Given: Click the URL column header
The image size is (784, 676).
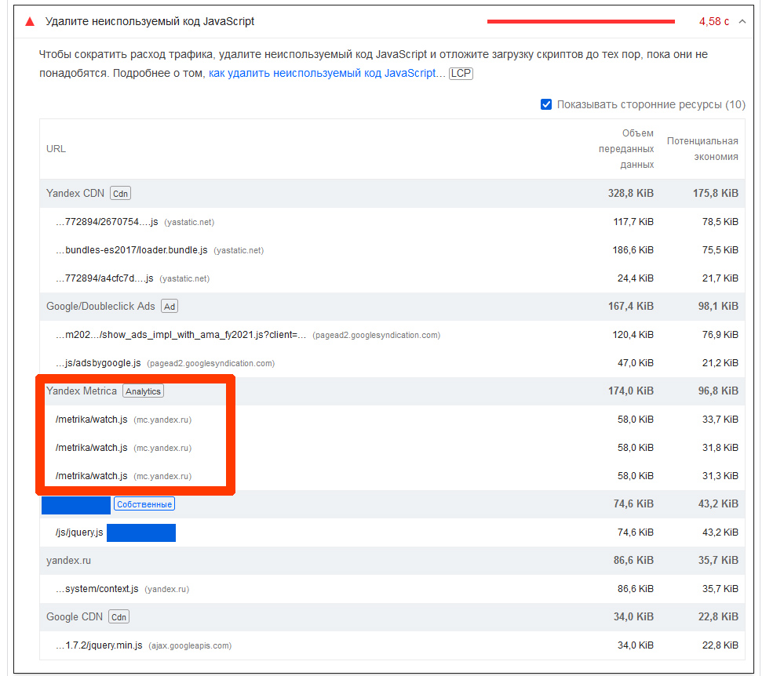Looking at the screenshot, I should 56,149.
